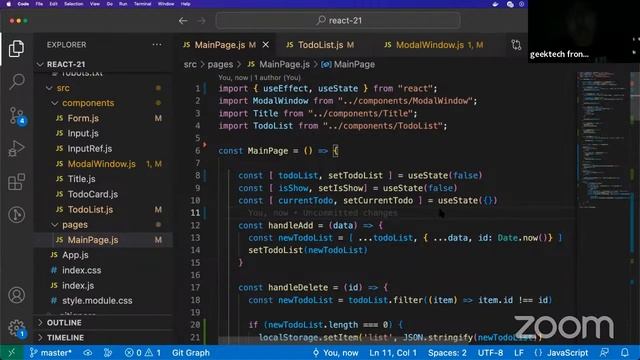The image size is (640, 360).
Task: Click the Apple menu icon
Action: 8,4
